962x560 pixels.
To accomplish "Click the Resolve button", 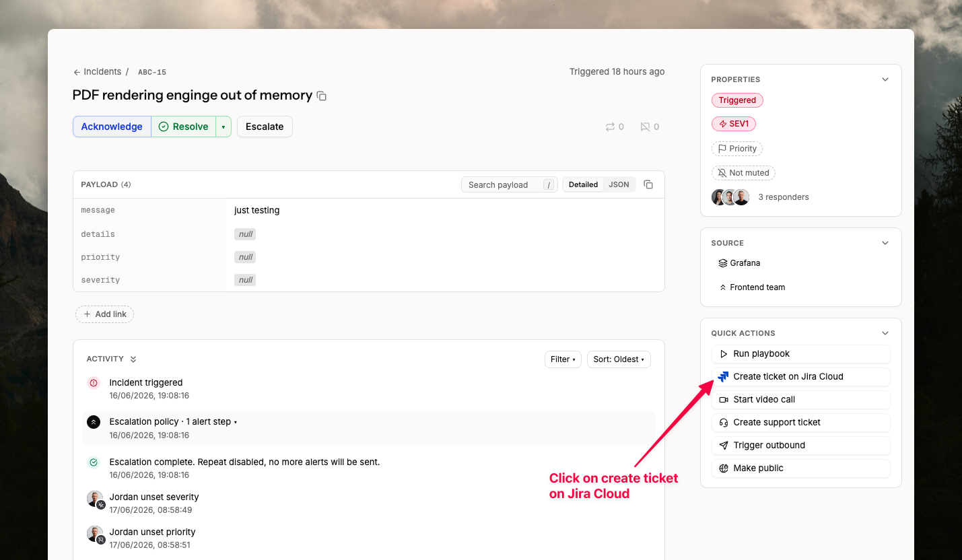I will pyautogui.click(x=184, y=127).
